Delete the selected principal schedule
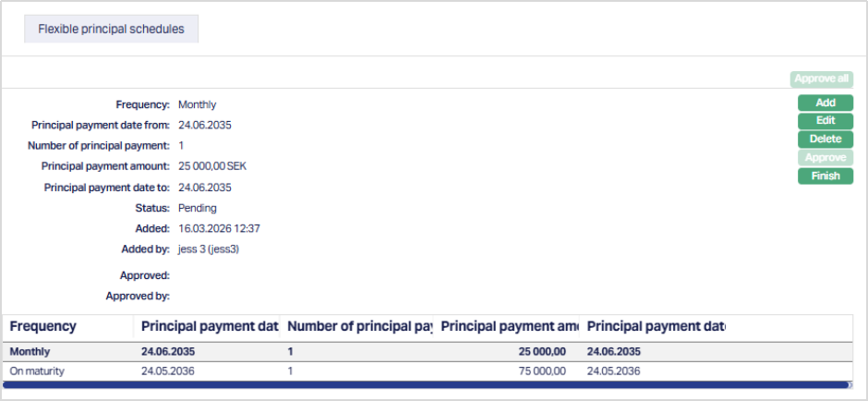 (x=825, y=140)
